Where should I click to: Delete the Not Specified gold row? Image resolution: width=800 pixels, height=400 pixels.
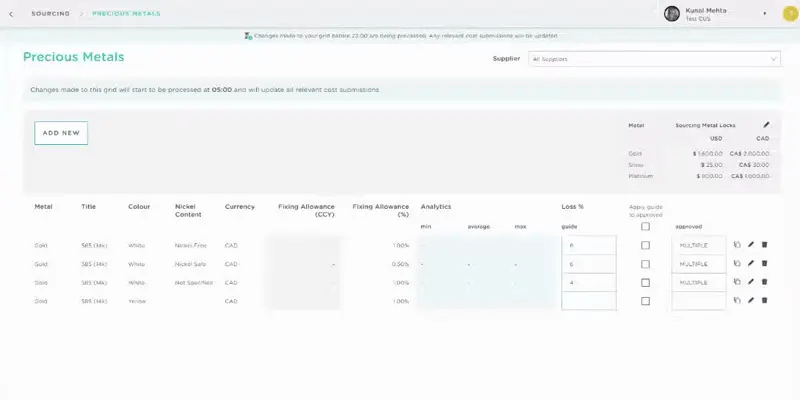point(764,282)
